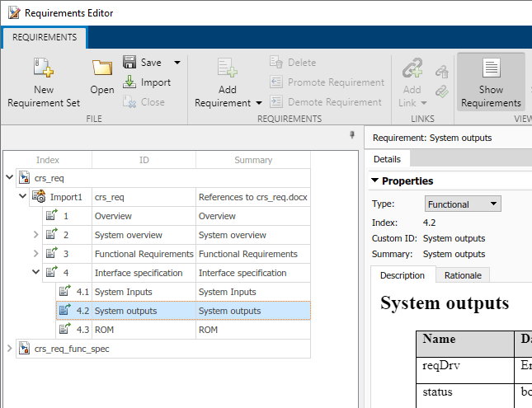Viewport: 532px width, 408px height.
Task: Expand the crs_req_func_spec requirement set
Action: click(9, 349)
